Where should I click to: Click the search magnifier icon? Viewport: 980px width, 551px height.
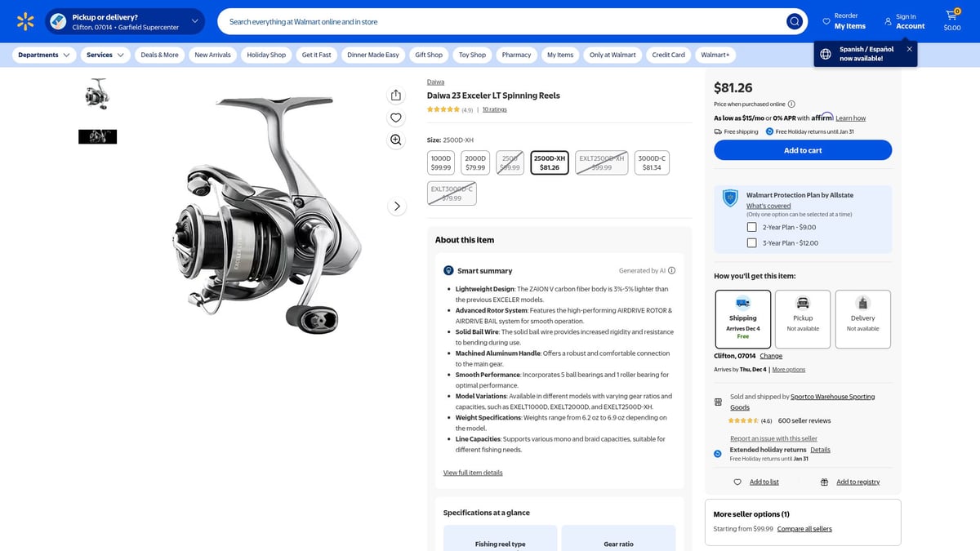click(794, 20)
